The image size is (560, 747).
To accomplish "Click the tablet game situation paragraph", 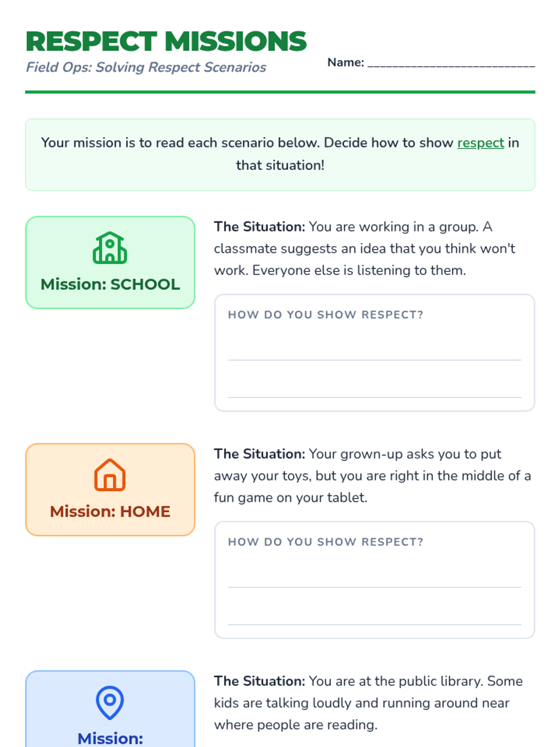I will [372, 476].
